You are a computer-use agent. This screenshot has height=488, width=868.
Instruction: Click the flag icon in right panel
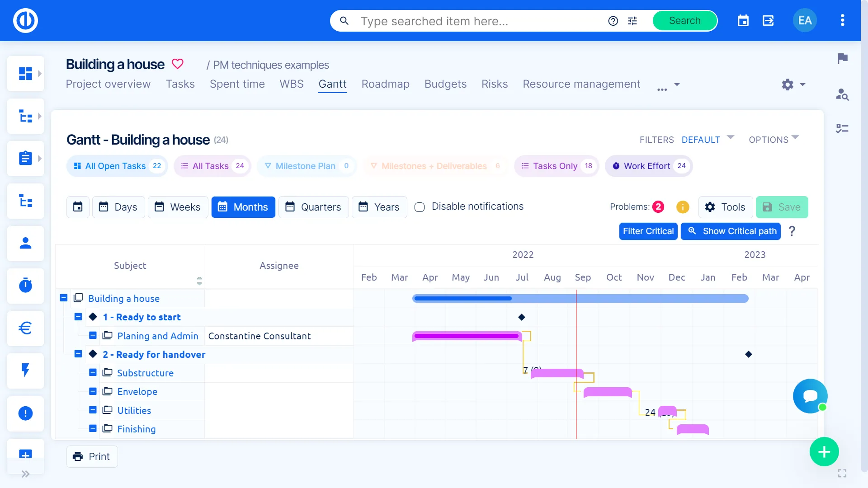(842, 58)
